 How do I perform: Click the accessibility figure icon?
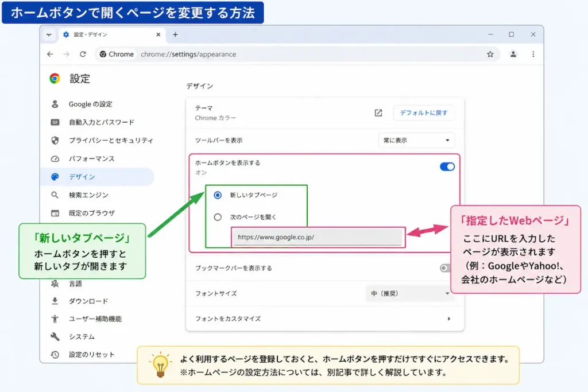[x=55, y=319]
